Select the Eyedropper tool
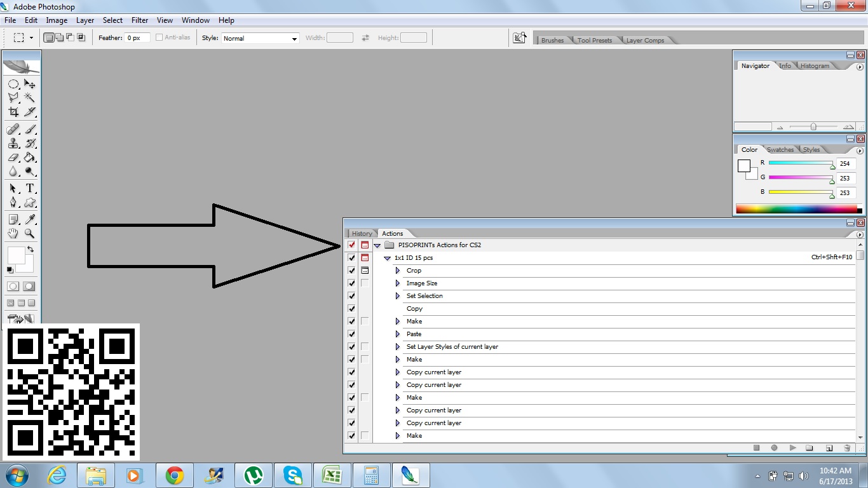 pyautogui.click(x=30, y=220)
